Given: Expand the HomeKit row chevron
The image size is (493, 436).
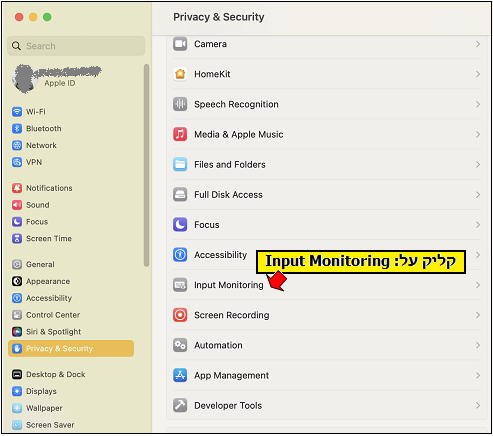Looking at the screenshot, I should [x=478, y=74].
